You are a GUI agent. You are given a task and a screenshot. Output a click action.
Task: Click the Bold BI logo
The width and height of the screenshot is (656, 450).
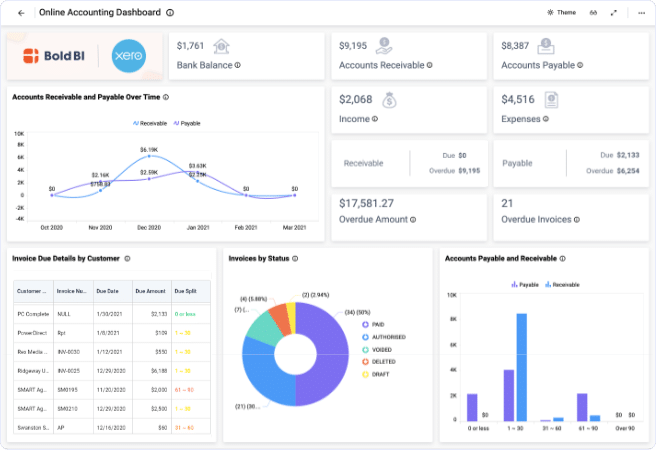pyautogui.click(x=54, y=56)
